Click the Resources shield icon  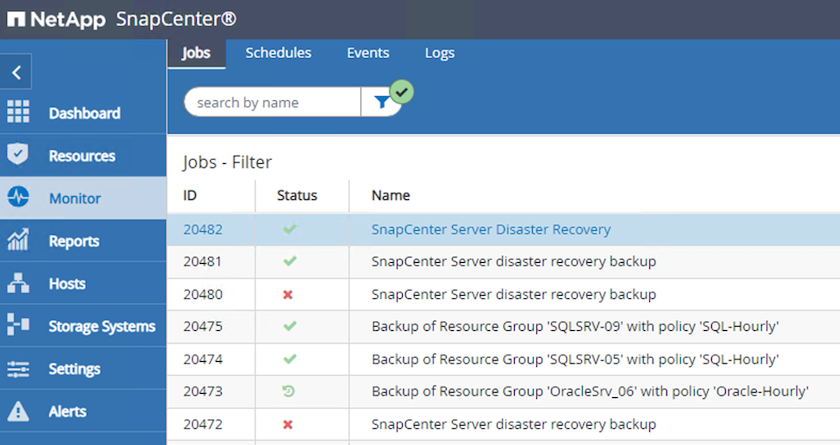pyautogui.click(x=18, y=154)
